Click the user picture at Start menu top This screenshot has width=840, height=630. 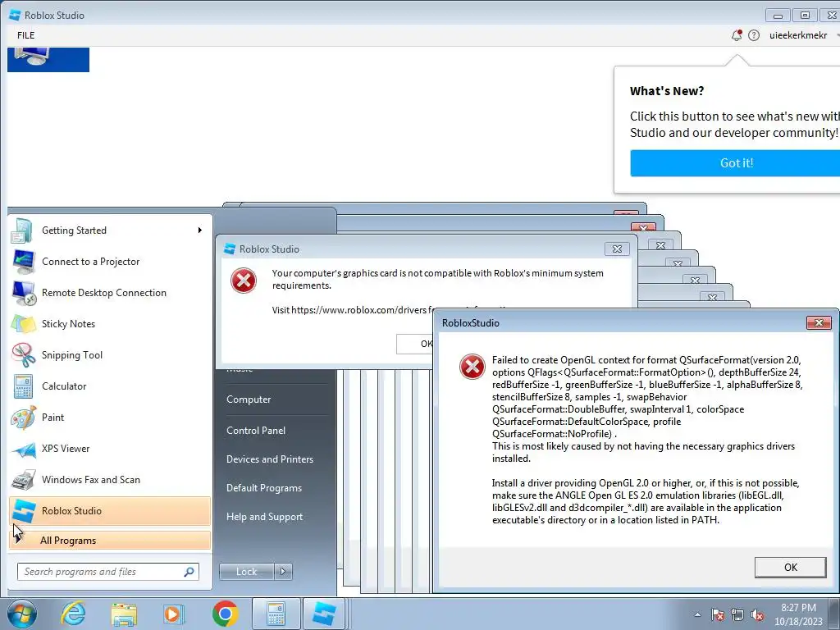pos(48,59)
